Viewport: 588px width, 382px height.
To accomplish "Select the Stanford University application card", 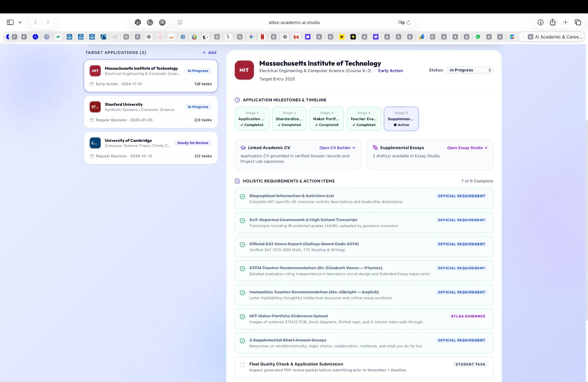I will click(x=151, y=112).
